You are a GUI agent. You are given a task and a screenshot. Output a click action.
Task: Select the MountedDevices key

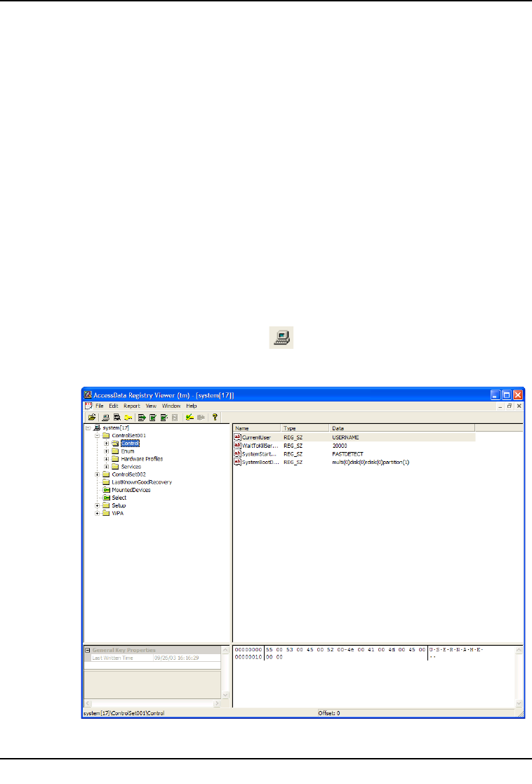131,490
